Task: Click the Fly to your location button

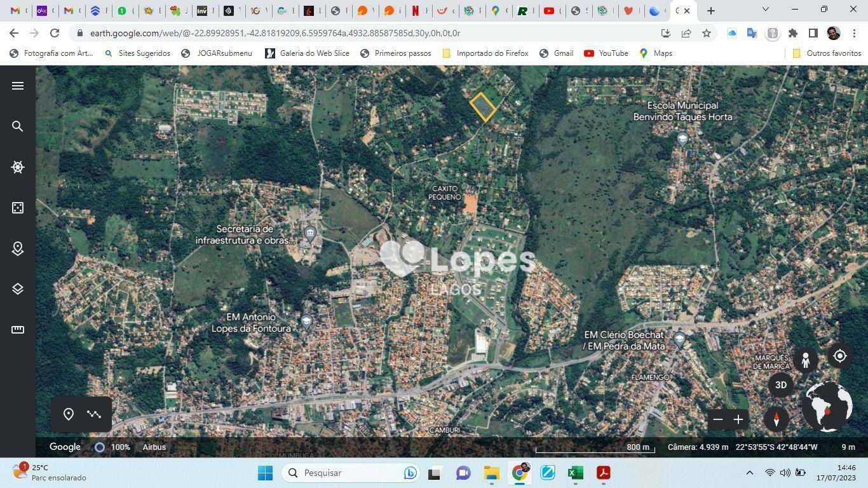Action: [x=839, y=356]
